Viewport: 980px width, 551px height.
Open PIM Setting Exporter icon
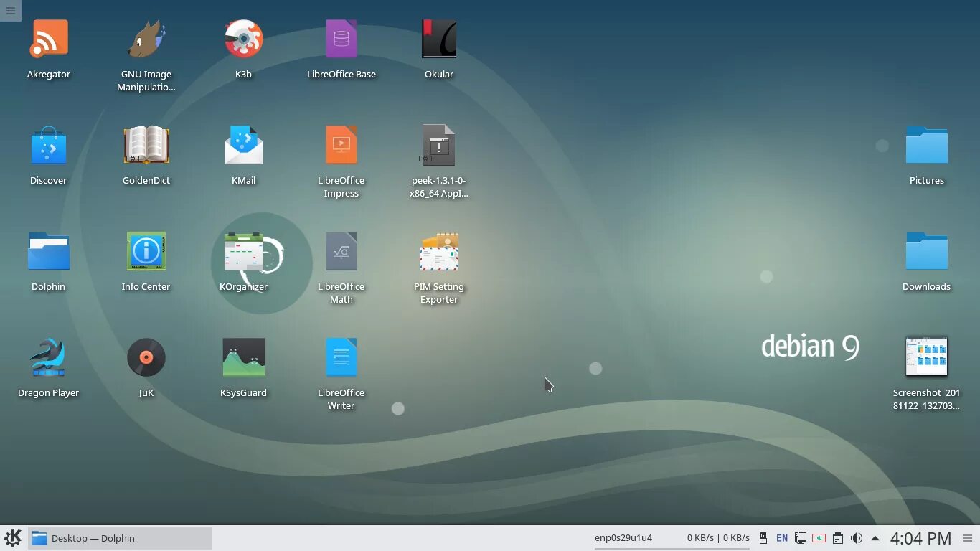(439, 252)
